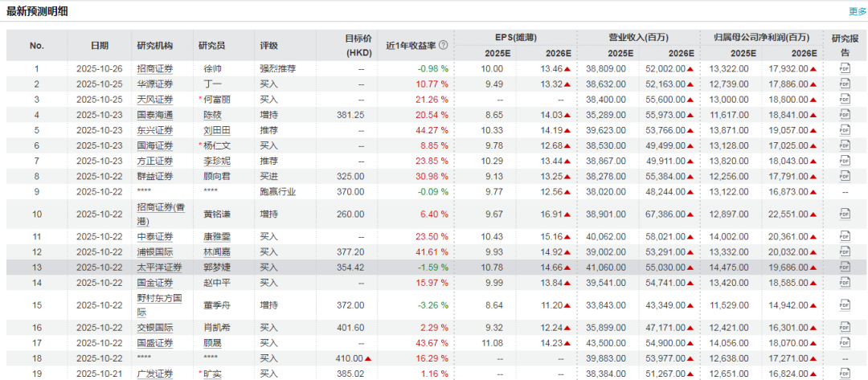Open PDF report for 群益证券 row
The height and width of the screenshot is (380, 868).
[845, 176]
